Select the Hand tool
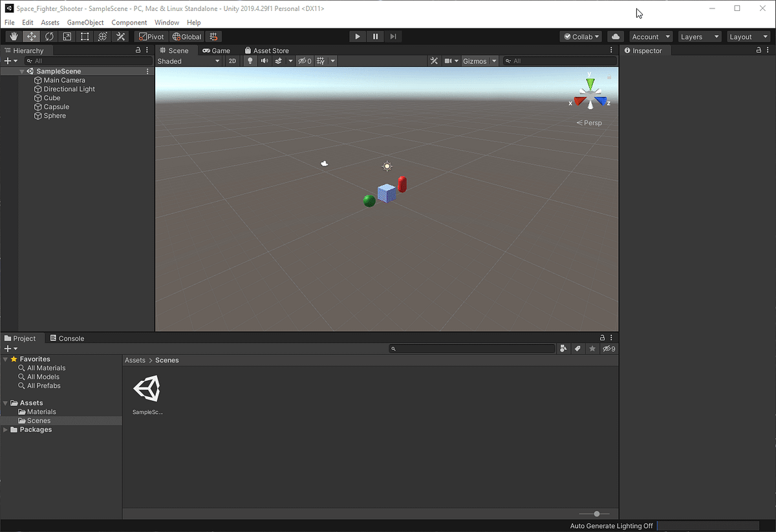Screen dimensions: 776x532 click(14, 37)
